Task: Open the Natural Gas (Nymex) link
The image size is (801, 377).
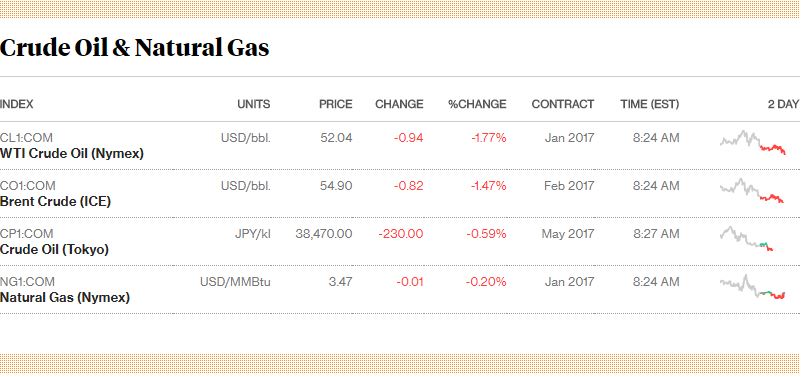Action: tap(65, 297)
